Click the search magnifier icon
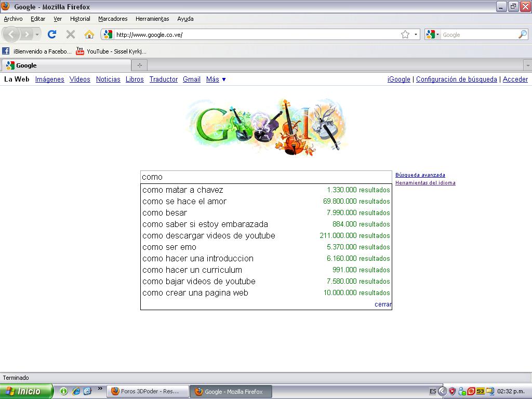 click(523, 34)
